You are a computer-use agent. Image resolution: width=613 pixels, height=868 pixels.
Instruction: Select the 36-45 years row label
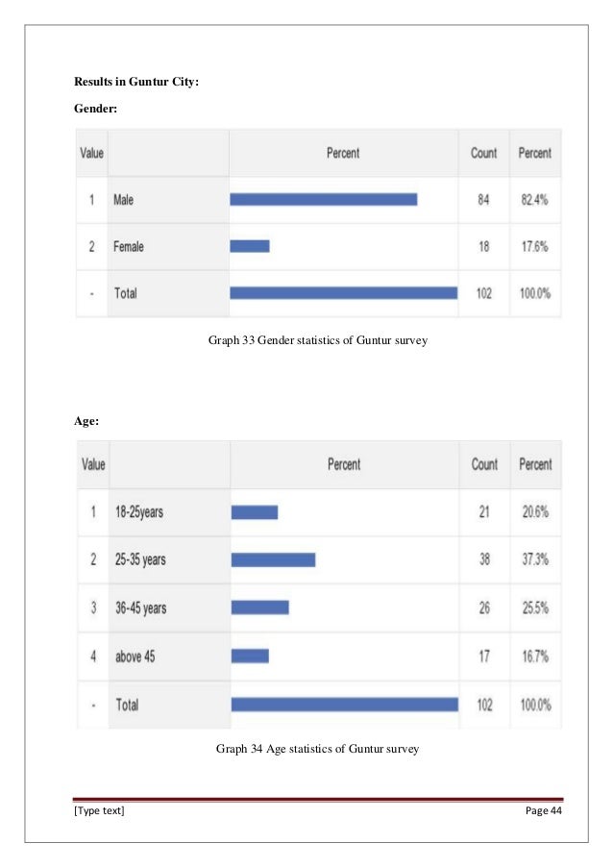click(141, 608)
